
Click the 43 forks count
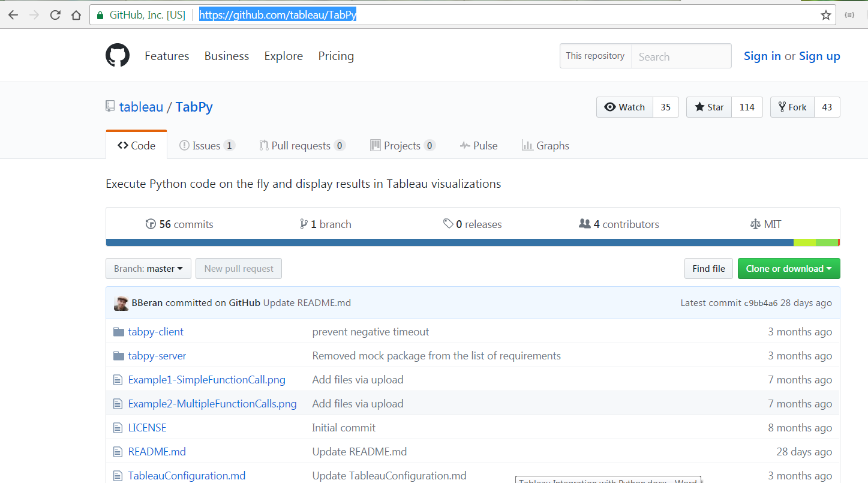tap(827, 107)
